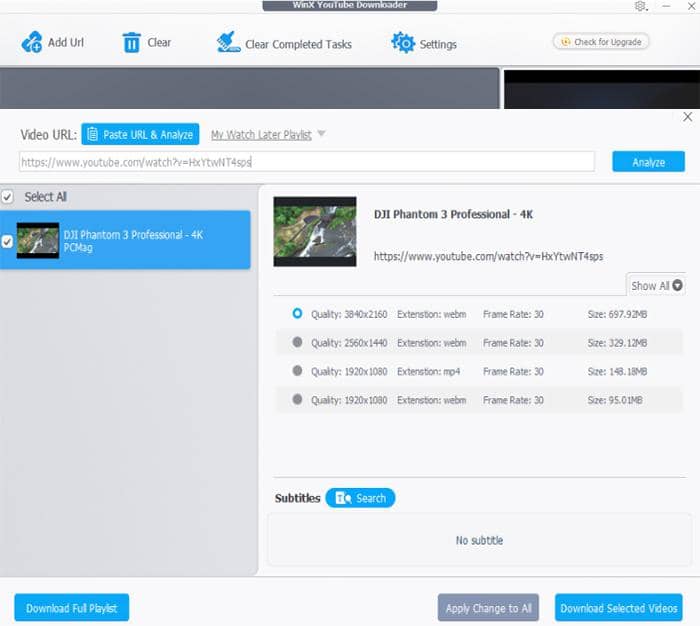Click the dark video preview area
Viewport: 700px width, 626px height.
[602, 89]
